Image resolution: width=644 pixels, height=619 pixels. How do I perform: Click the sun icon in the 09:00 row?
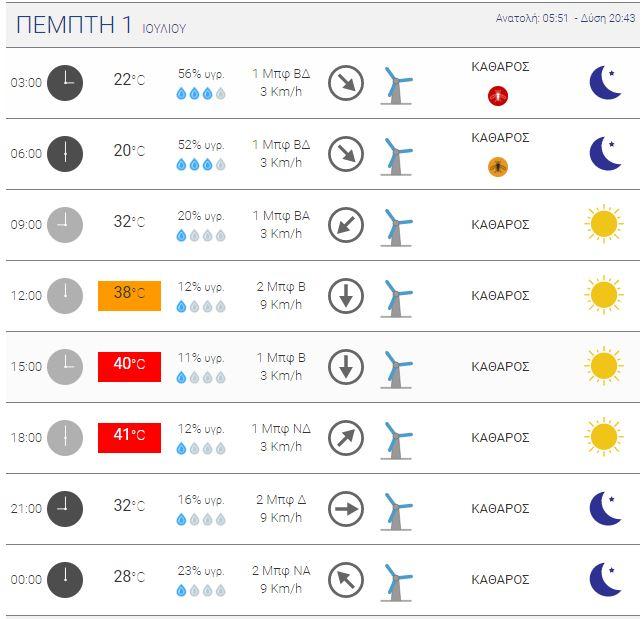pyautogui.click(x=604, y=224)
